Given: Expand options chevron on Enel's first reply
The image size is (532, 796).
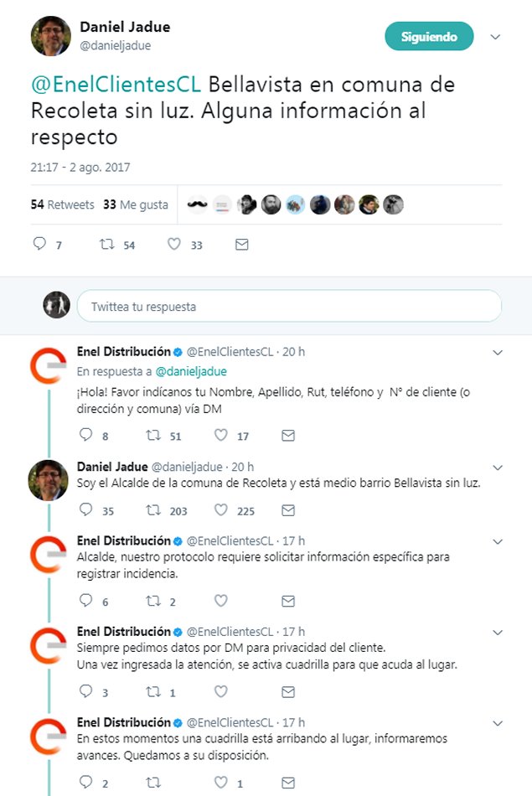Looking at the screenshot, I should 497,353.
